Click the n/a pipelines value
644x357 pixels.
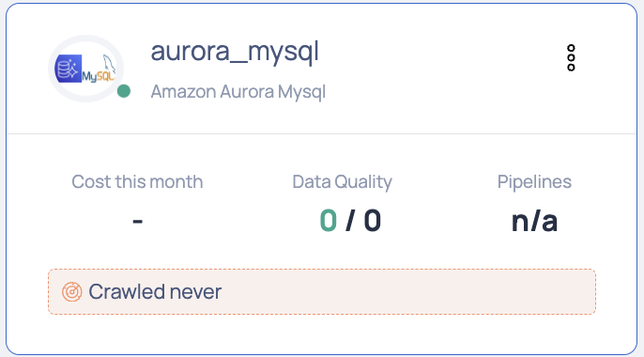coord(534,221)
